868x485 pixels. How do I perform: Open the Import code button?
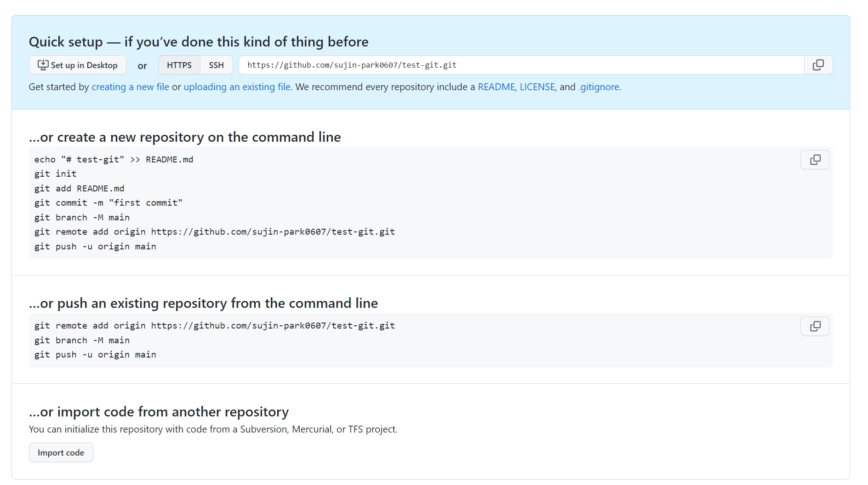tap(61, 452)
